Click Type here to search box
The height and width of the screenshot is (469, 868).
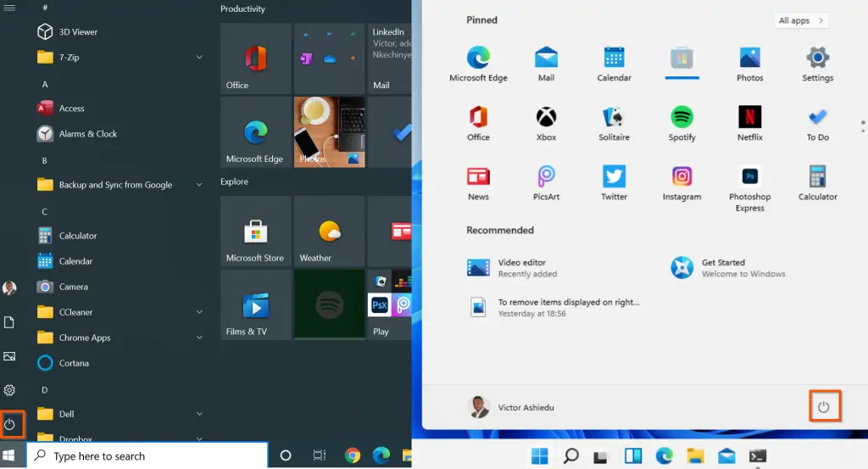tap(147, 455)
